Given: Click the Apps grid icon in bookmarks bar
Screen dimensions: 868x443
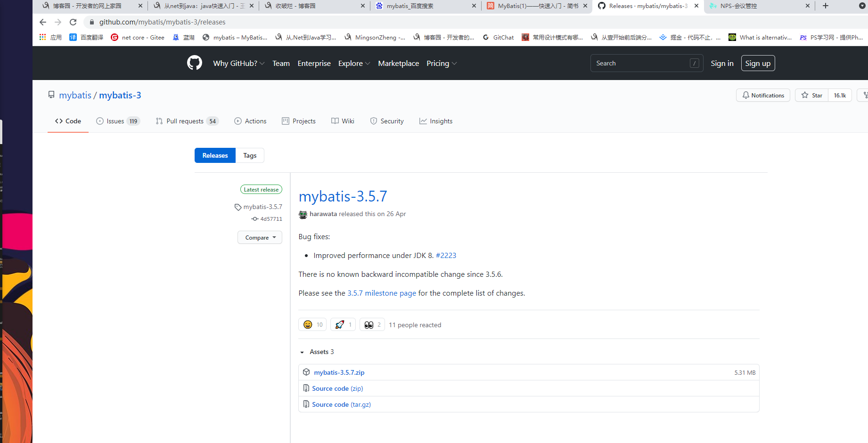Looking at the screenshot, I should (43, 37).
